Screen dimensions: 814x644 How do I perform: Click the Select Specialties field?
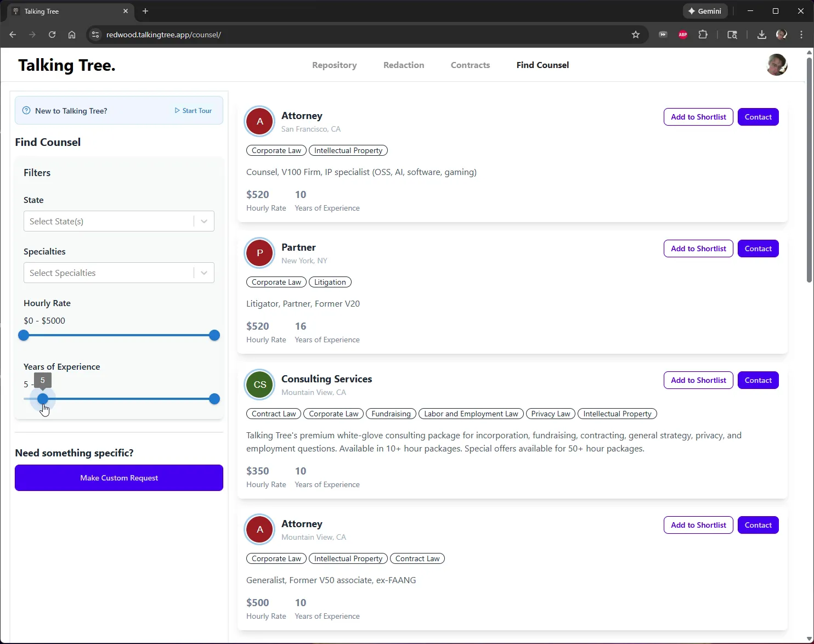(x=119, y=273)
